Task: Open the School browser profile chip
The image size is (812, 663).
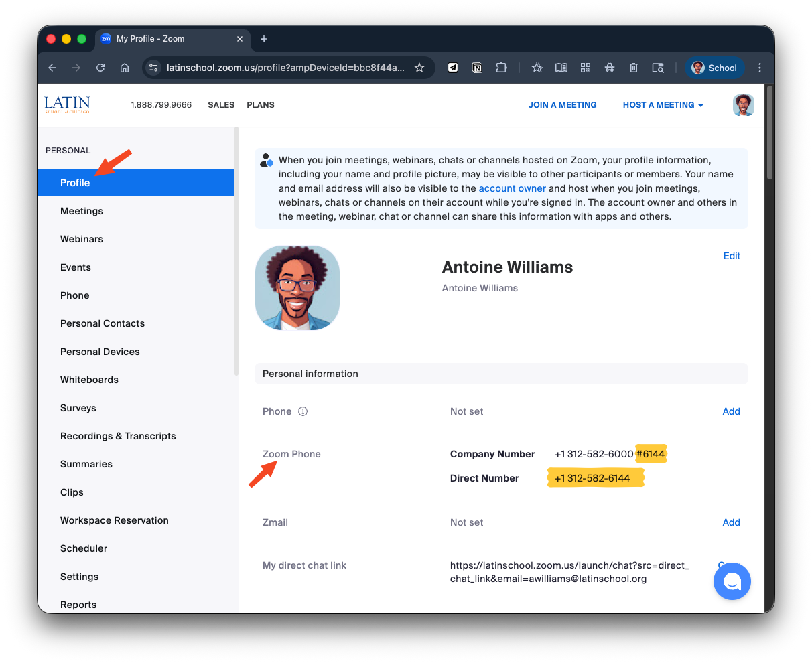Action: pos(714,68)
